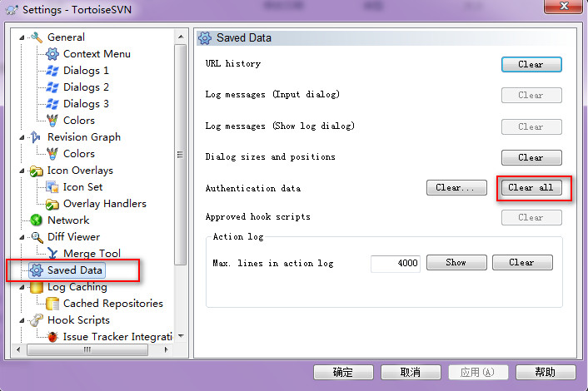Collapse the Log Caching tree node

click(22, 287)
